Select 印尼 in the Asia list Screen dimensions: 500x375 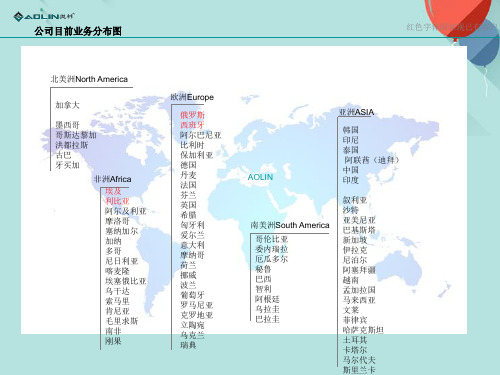[351, 140]
